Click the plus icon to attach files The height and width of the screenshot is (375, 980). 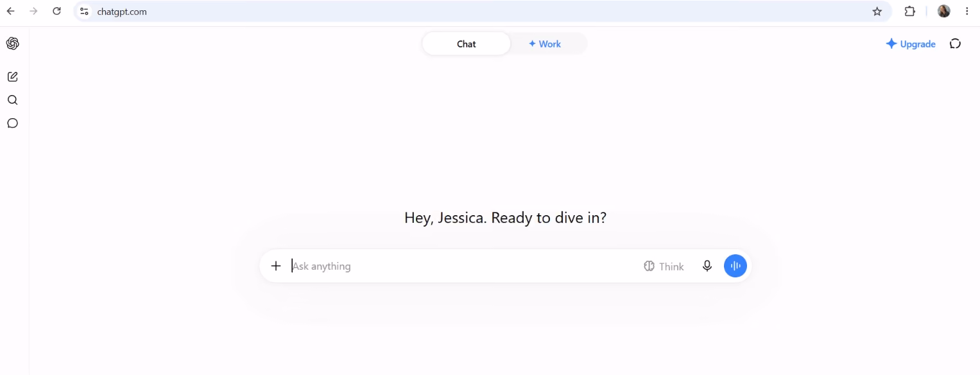coord(276,266)
